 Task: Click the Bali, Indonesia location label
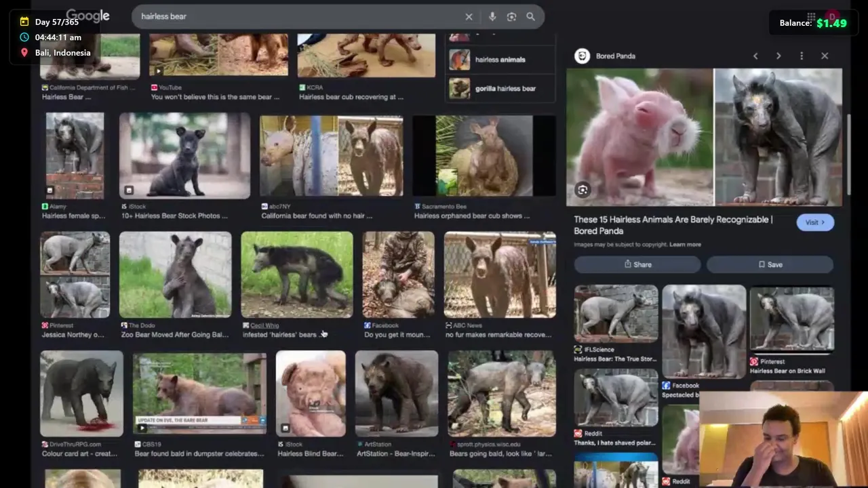coord(62,53)
